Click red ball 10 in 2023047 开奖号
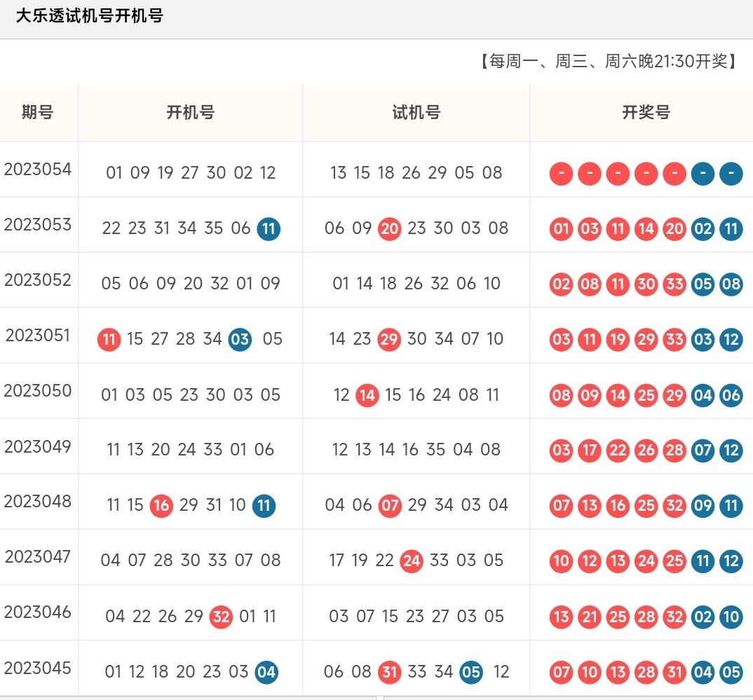753x700 pixels. pos(561,561)
